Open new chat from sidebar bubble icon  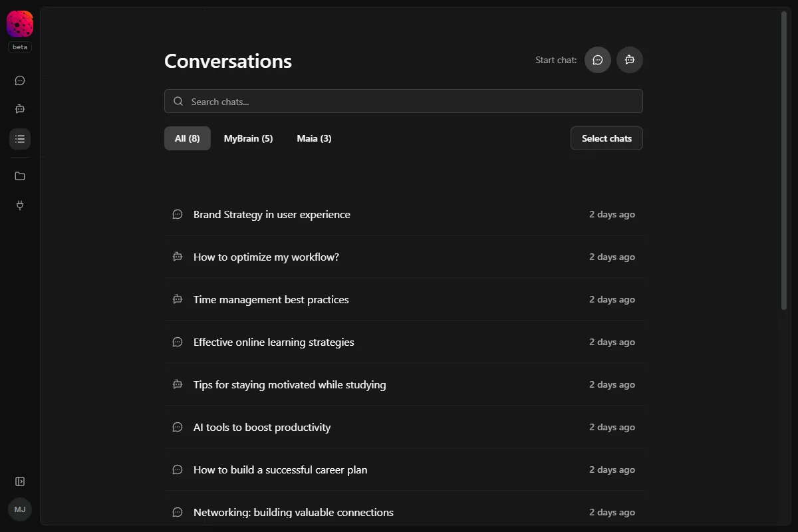[x=20, y=80]
